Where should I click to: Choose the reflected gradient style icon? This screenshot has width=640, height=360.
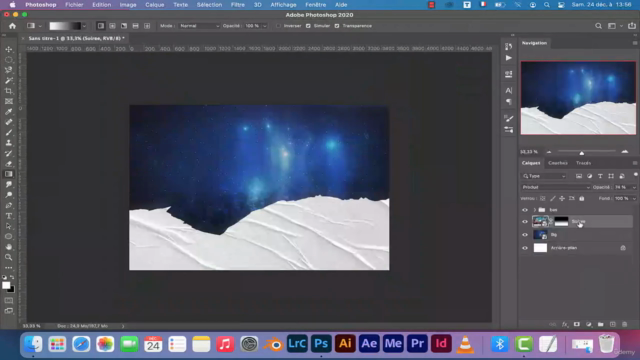(136, 26)
